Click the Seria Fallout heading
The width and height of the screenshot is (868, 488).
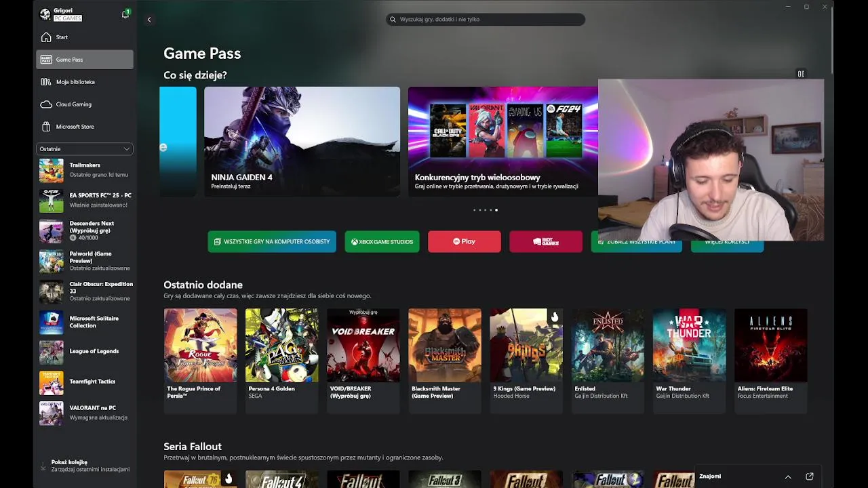(x=193, y=447)
